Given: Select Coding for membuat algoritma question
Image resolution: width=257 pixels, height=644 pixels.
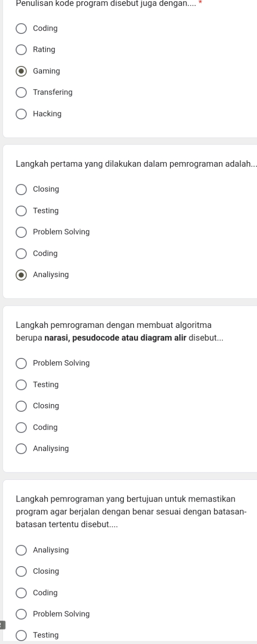Looking at the screenshot, I should click(21, 427).
